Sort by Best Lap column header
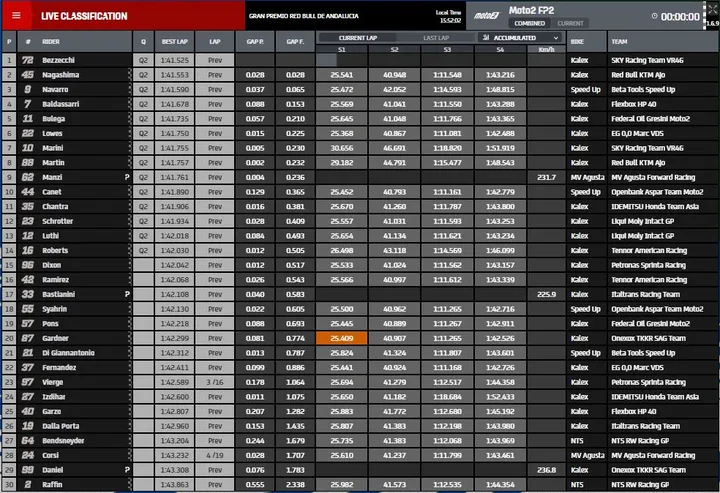This screenshot has width=720, height=493. (174, 41)
